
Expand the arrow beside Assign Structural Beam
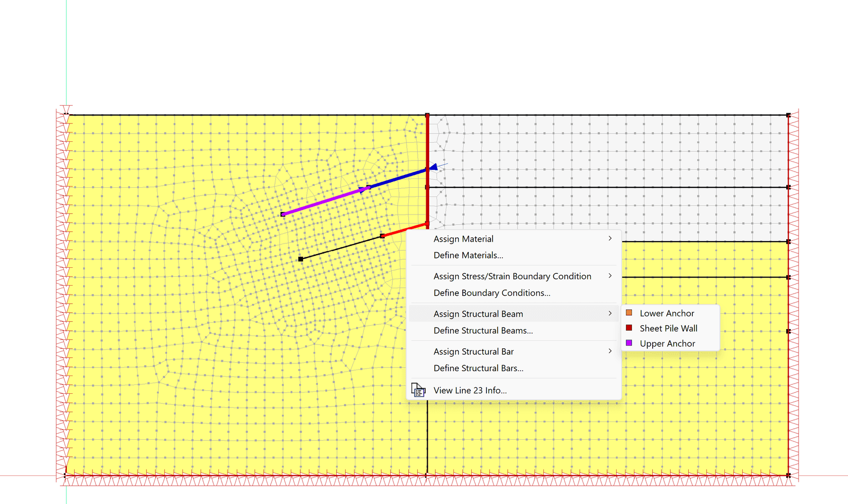tap(610, 313)
